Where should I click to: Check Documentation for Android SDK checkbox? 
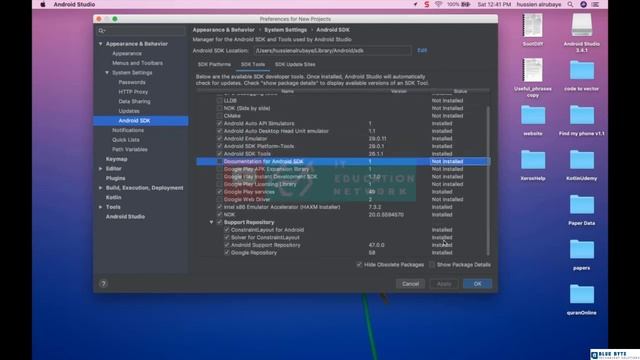tap(220, 162)
